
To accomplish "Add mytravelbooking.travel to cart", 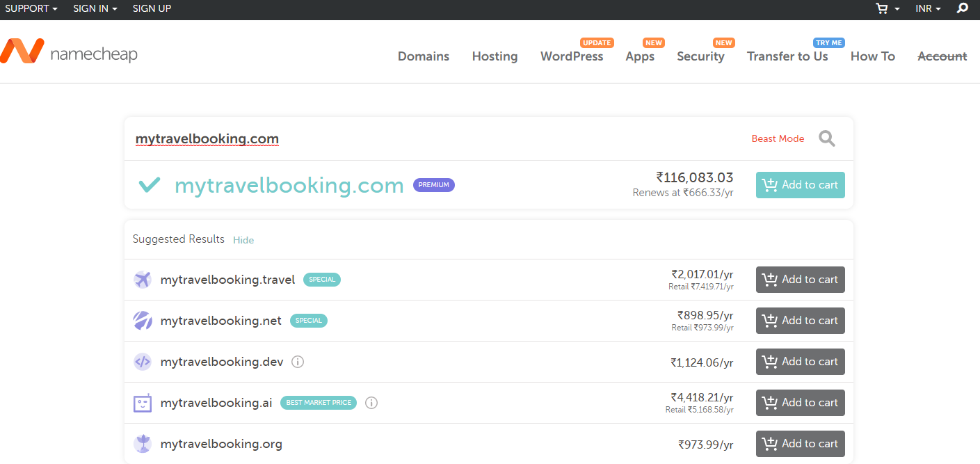I will pyautogui.click(x=801, y=280).
